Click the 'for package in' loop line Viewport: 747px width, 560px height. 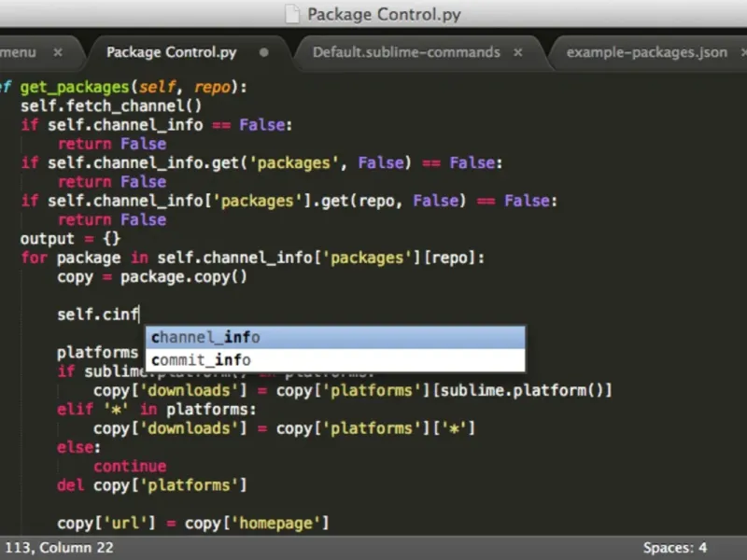252,258
